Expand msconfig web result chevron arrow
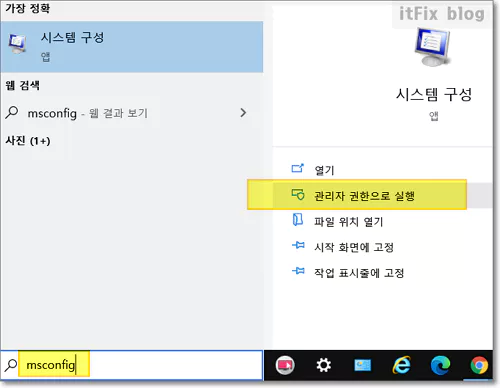 point(243,113)
